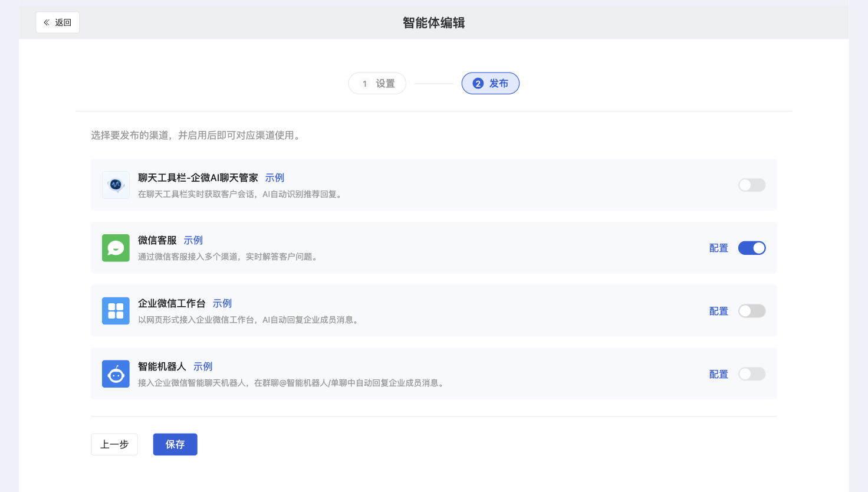Open 配置 for 企业微信工作台

pos(719,311)
